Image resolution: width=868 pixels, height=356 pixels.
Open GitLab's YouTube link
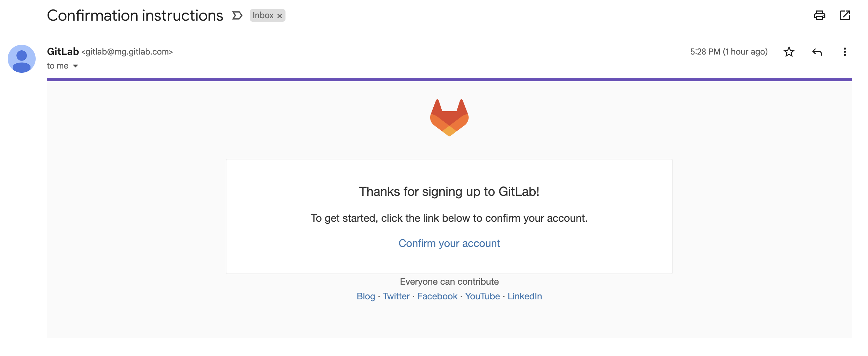pyautogui.click(x=482, y=296)
